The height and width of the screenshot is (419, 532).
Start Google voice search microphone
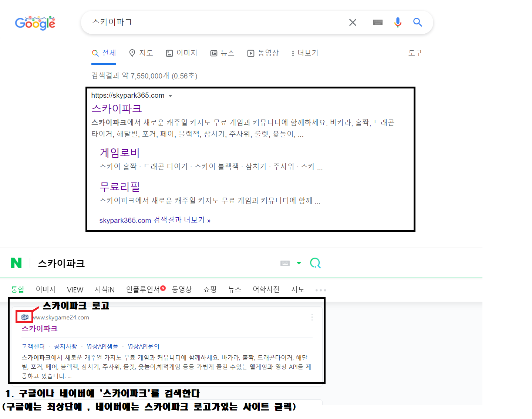[398, 23]
